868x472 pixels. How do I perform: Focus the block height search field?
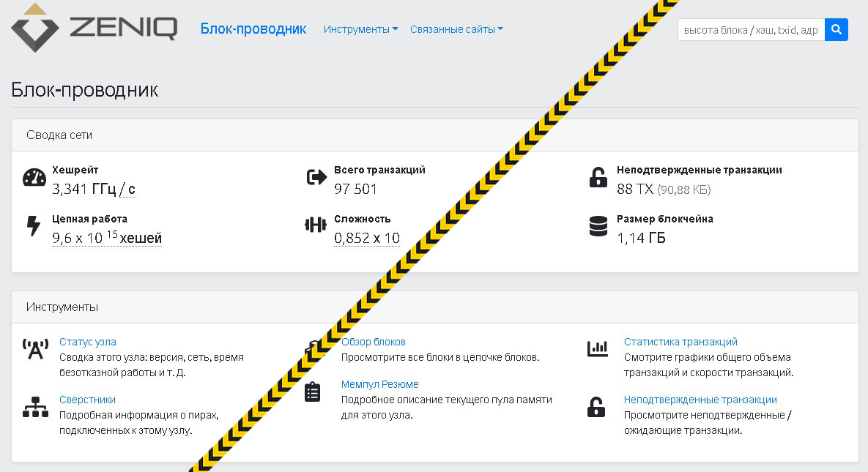(750, 30)
